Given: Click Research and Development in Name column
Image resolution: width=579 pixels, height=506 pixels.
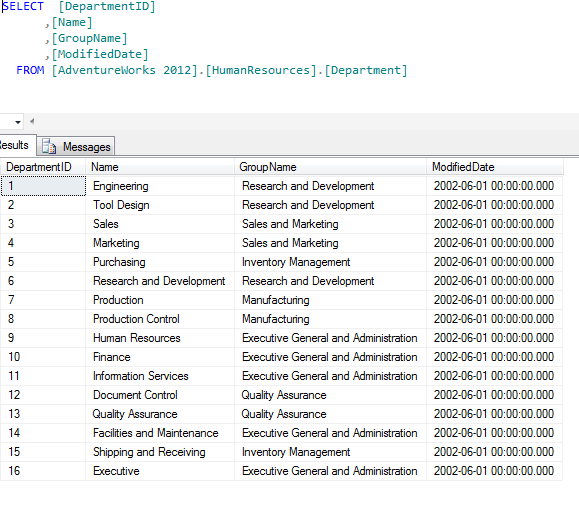Looking at the screenshot, I should [160, 281].
